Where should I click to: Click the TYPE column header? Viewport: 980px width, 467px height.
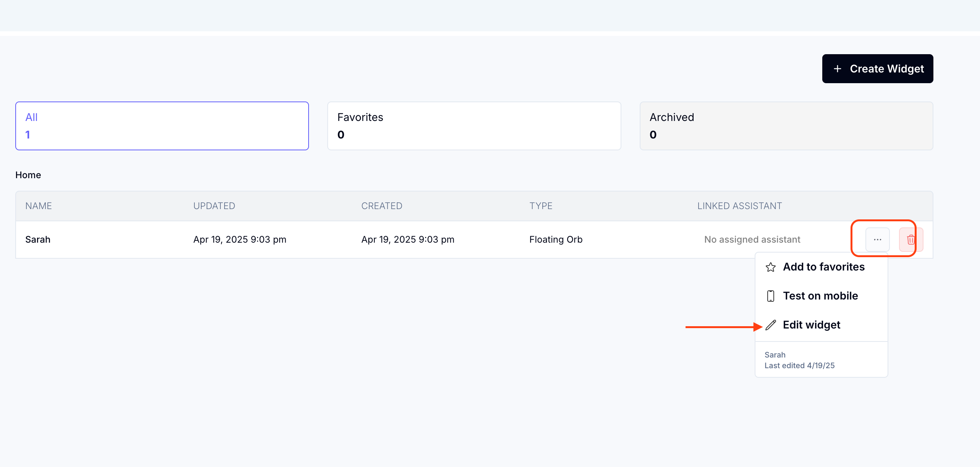click(x=540, y=206)
